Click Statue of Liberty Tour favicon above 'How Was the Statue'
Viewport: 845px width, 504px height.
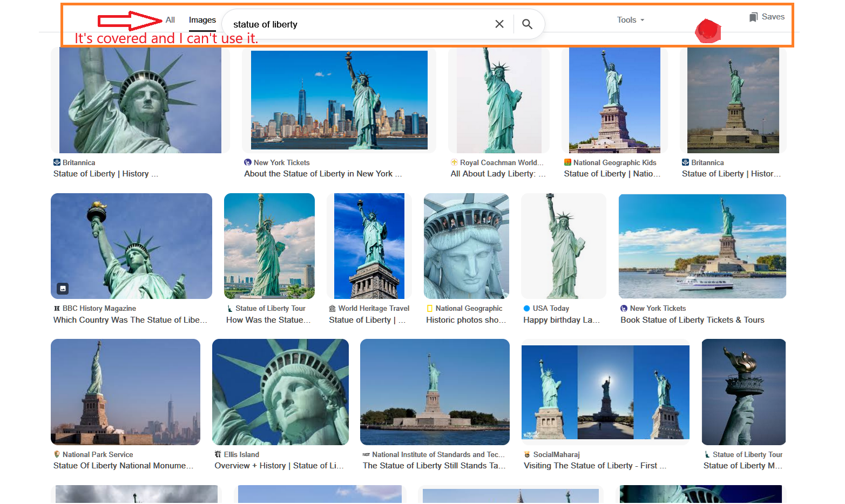click(x=229, y=308)
